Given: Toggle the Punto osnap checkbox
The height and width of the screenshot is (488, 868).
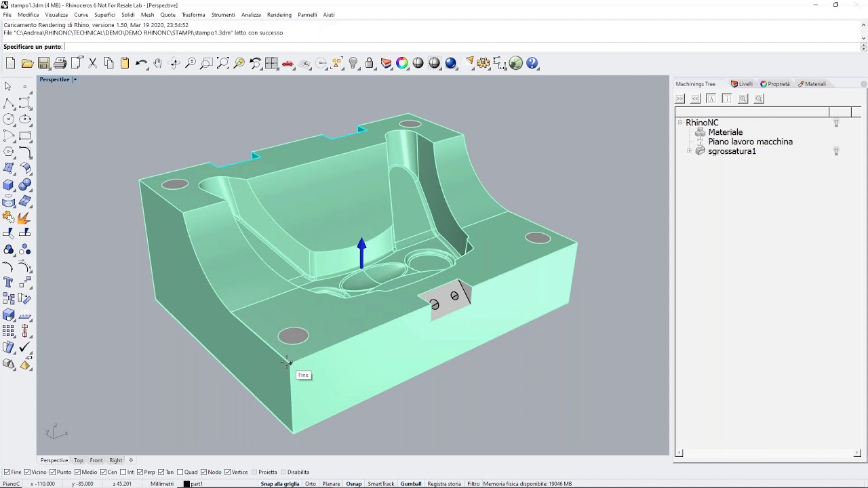Looking at the screenshot, I should pos(52,472).
